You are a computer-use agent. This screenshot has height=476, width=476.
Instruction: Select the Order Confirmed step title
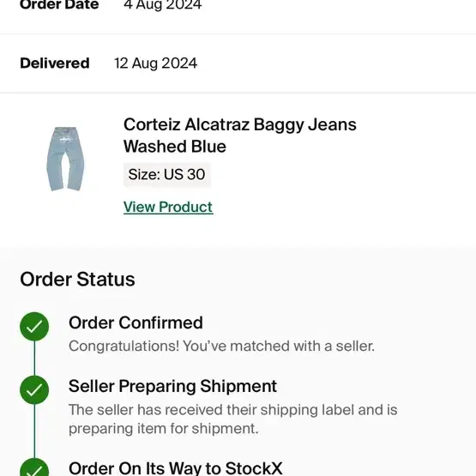136,322
